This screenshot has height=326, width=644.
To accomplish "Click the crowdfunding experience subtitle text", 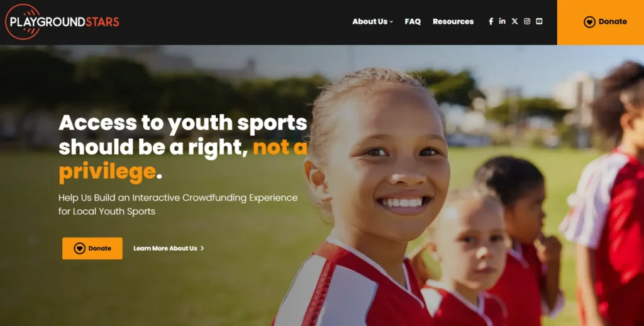I will coord(178,204).
